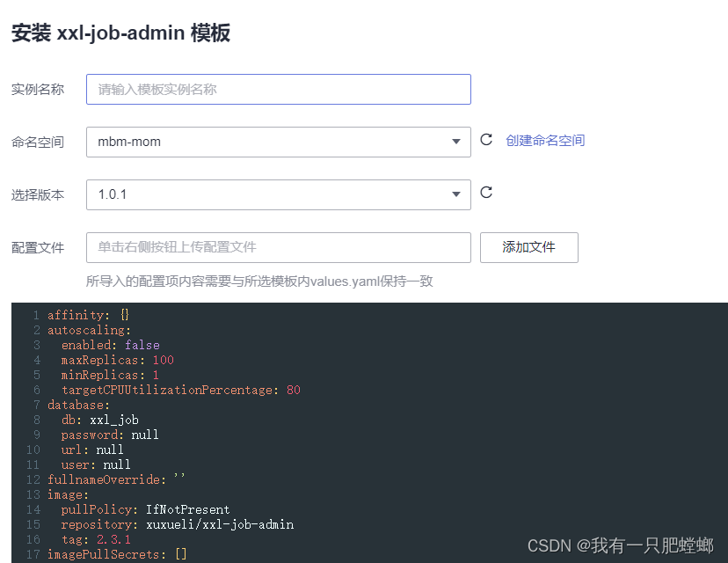728x563 pixels.
Task: Open the namespace dropdown showing mbm-mom
Action: pos(279,143)
